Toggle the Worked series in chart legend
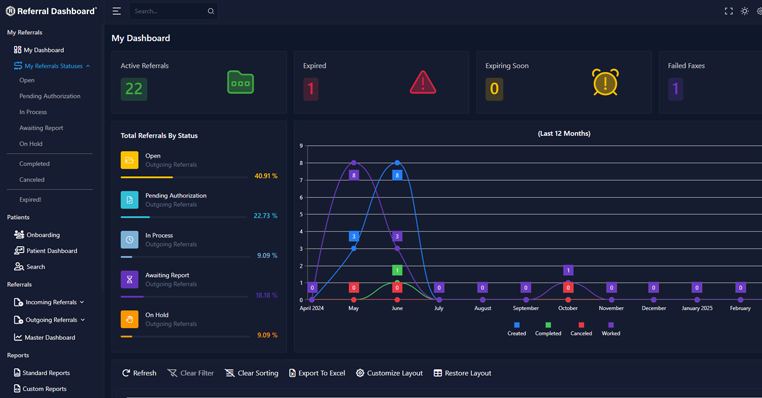This screenshot has width=762, height=398. [x=611, y=329]
